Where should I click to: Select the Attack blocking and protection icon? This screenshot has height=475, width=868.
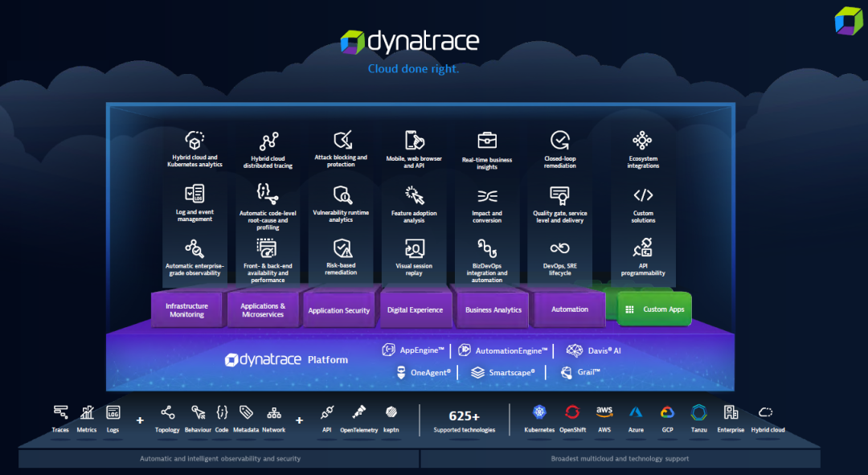click(x=341, y=140)
